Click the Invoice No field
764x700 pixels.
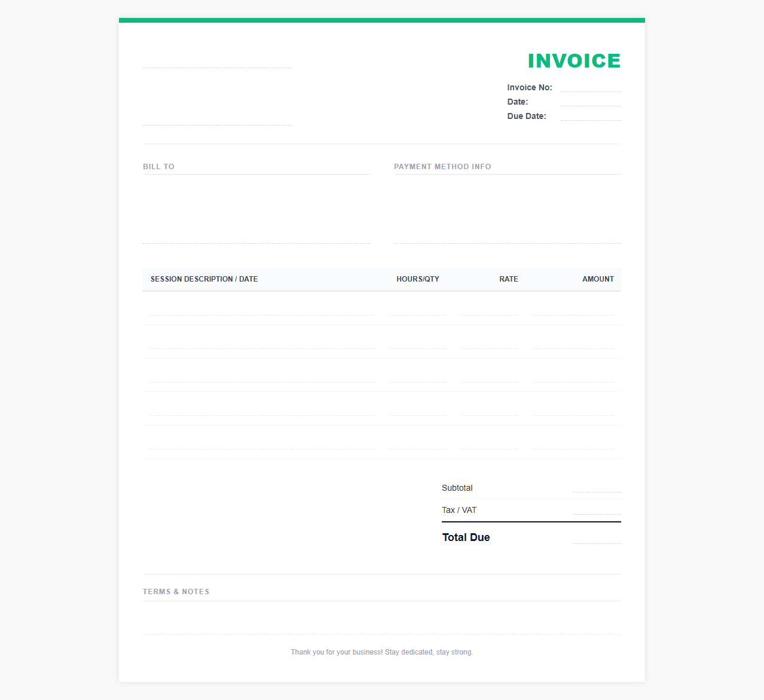591,87
